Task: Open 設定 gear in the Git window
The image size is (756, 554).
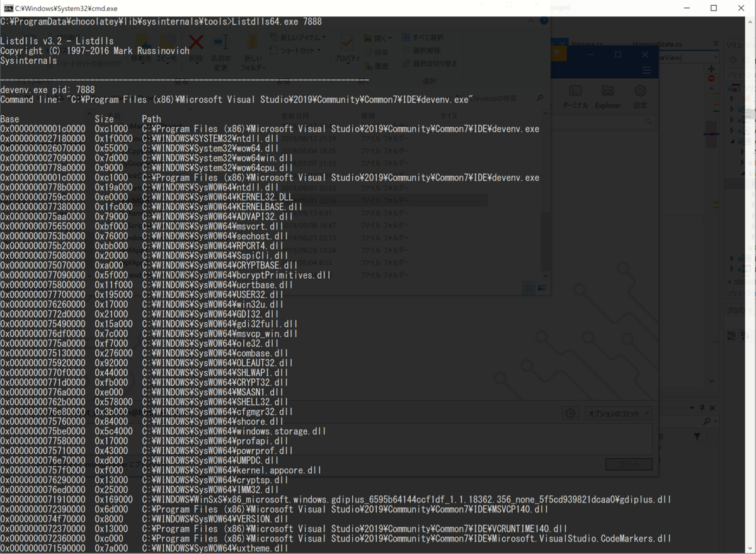Action: [x=640, y=98]
